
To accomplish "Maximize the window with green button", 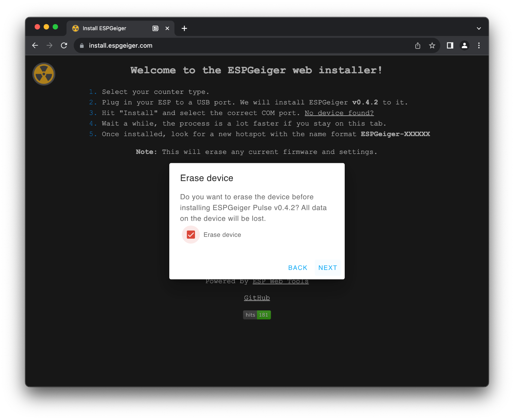I will coord(55,27).
